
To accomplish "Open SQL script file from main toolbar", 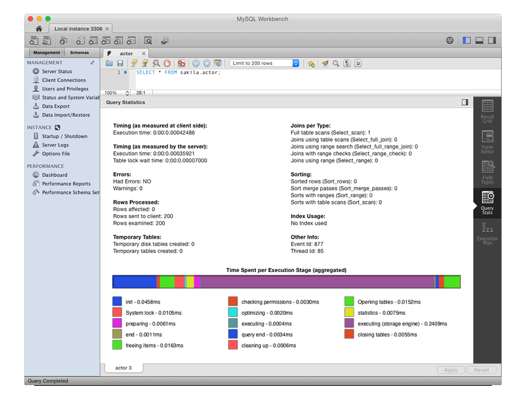I will click(x=47, y=41).
